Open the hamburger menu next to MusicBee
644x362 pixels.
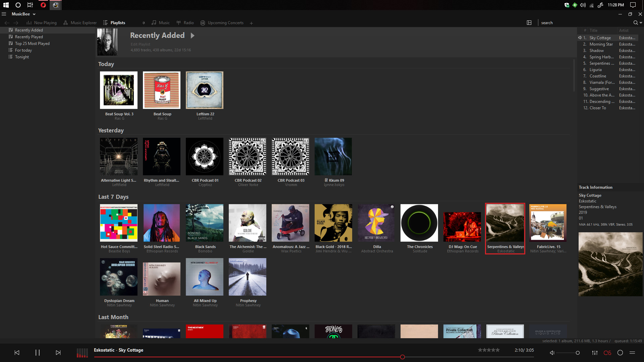(4, 14)
